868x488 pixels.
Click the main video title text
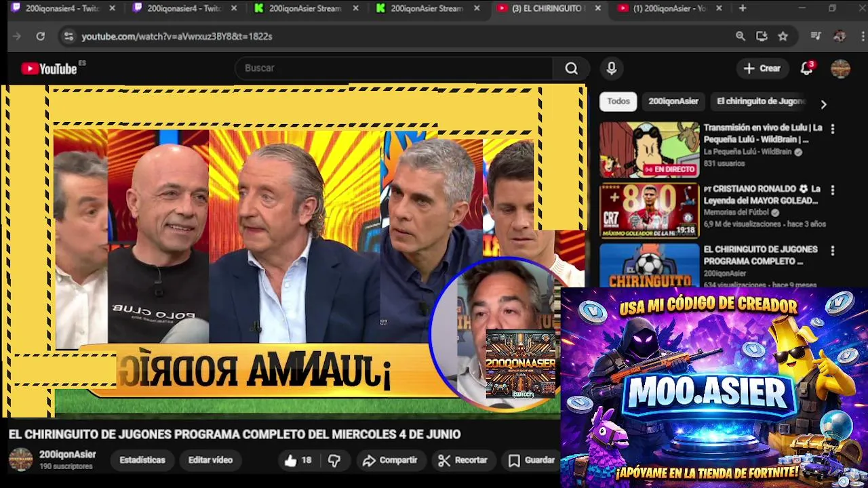pyautogui.click(x=235, y=434)
